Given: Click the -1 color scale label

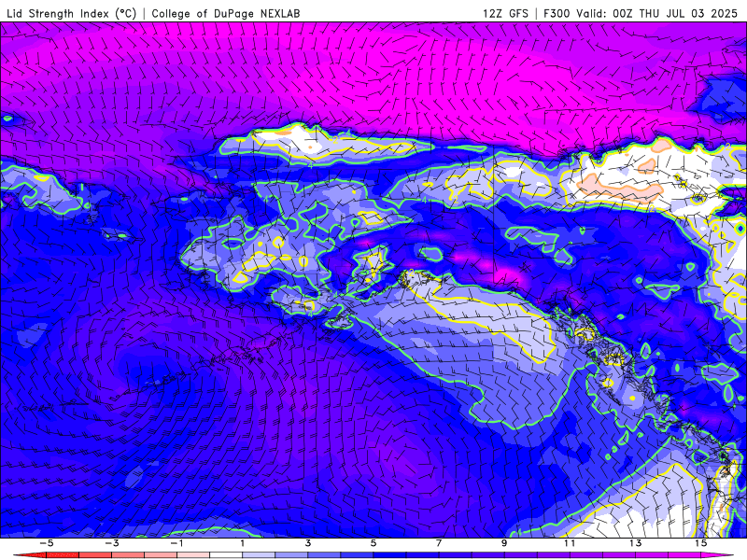Looking at the screenshot, I should 176,543.
